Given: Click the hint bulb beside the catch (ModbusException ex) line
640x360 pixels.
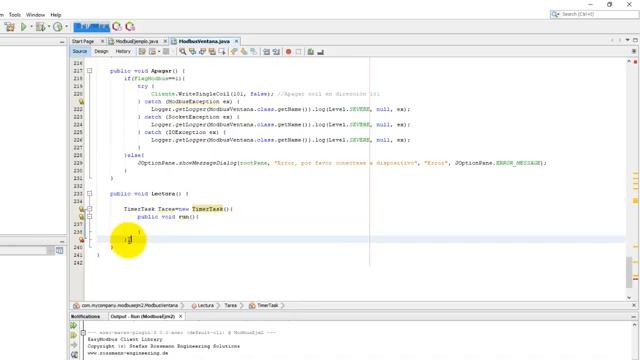Looking at the screenshot, I should point(81,101).
